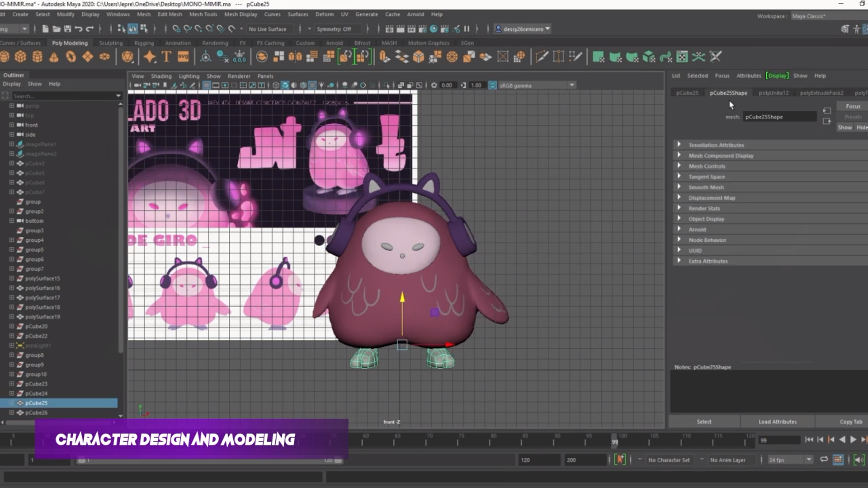Image resolution: width=868 pixels, height=488 pixels.
Task: Expand the Arnold attributes section
Action: (x=770, y=230)
